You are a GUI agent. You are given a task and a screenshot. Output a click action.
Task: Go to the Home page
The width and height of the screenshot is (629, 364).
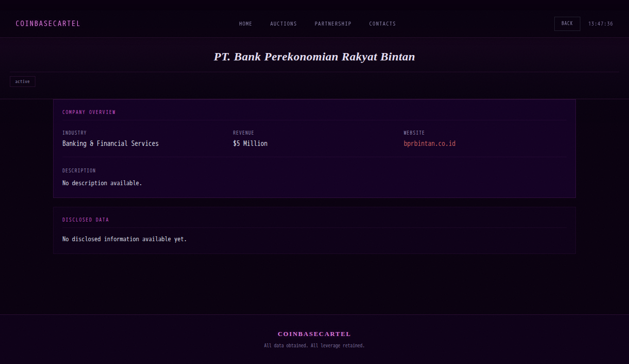[246, 24]
